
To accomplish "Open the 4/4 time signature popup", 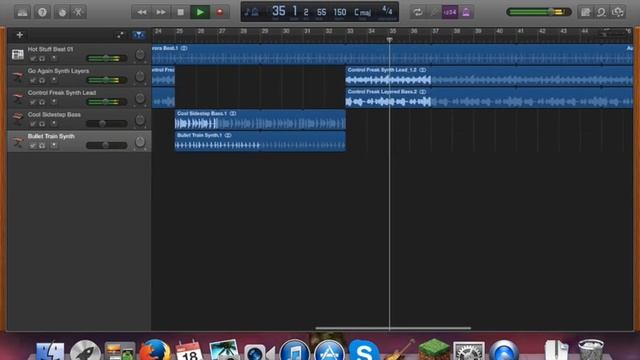I will (387, 11).
